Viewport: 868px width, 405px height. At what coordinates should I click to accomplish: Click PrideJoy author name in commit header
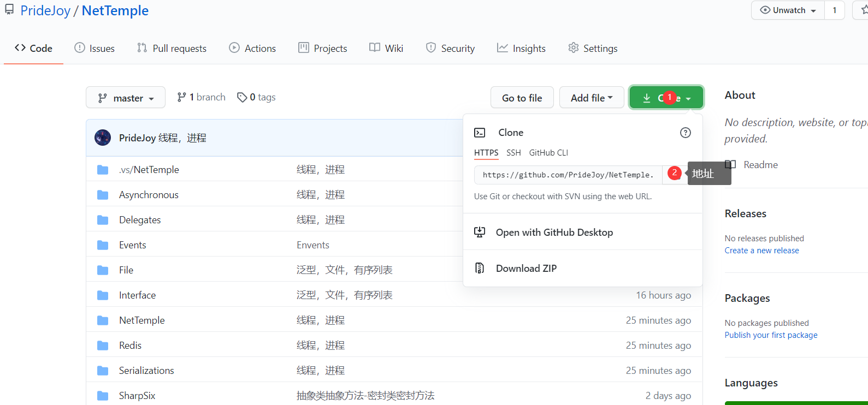point(137,138)
